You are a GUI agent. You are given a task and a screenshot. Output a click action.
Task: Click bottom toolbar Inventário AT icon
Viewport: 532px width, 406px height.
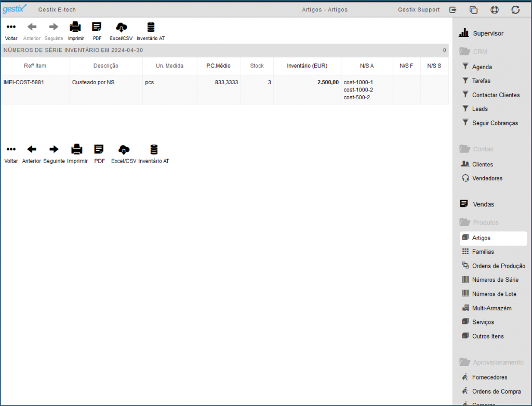(x=154, y=149)
